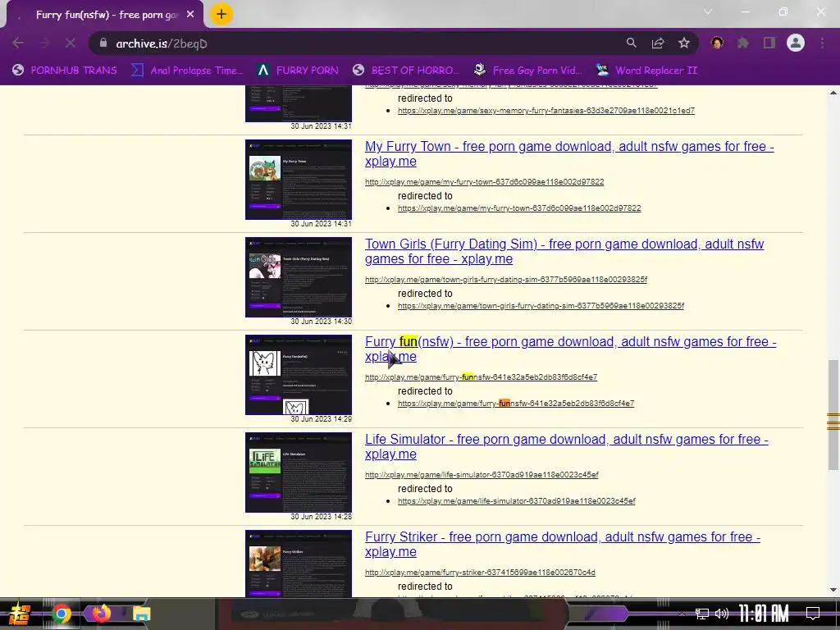Click the page scrollbar thumb
This screenshot has height=630, width=840.
(833, 415)
